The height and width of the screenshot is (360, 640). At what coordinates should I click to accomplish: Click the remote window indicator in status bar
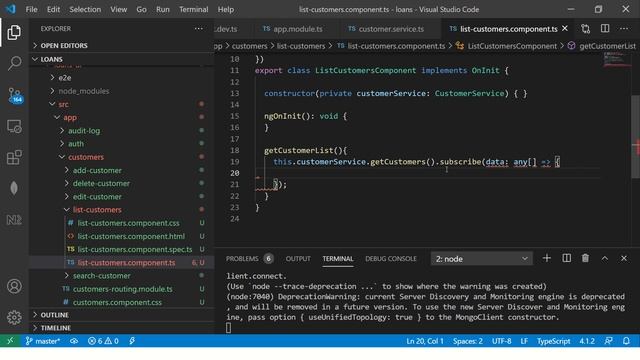click(x=10, y=341)
